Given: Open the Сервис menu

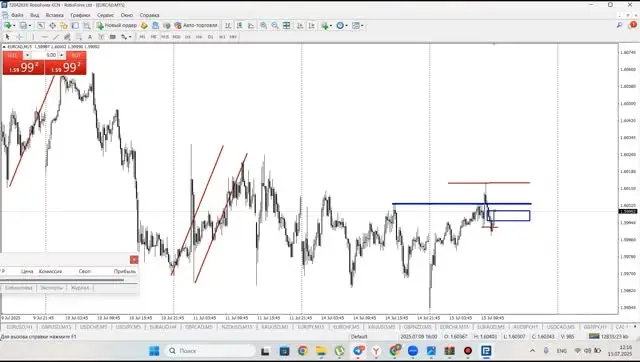Looking at the screenshot, I should click(105, 15).
